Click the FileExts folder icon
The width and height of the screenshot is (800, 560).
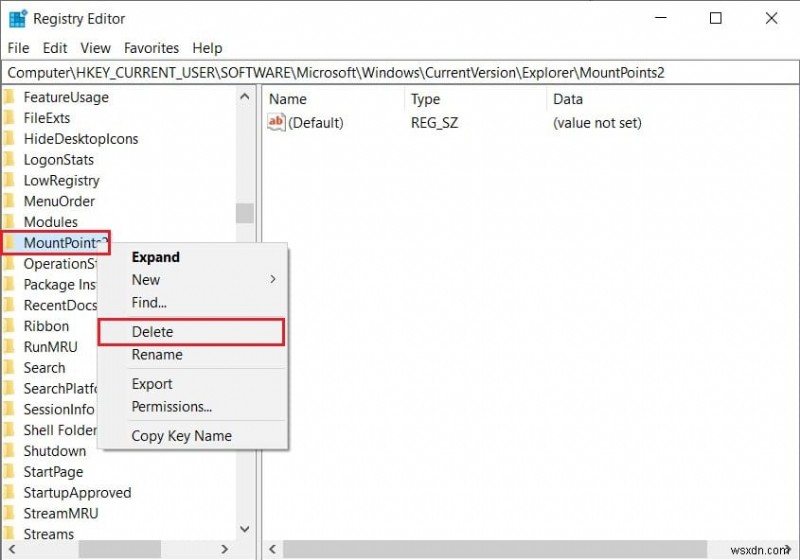[10, 118]
